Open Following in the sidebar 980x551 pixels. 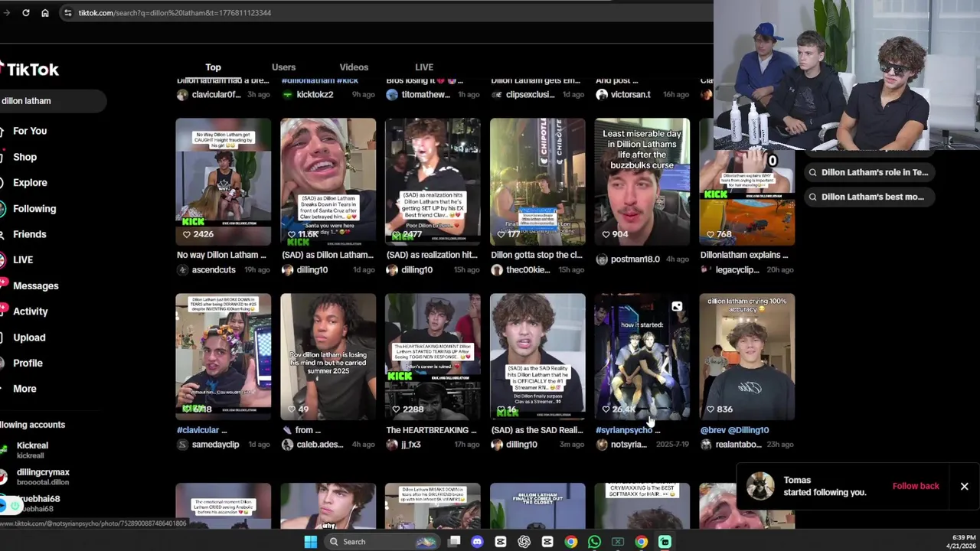tap(34, 209)
